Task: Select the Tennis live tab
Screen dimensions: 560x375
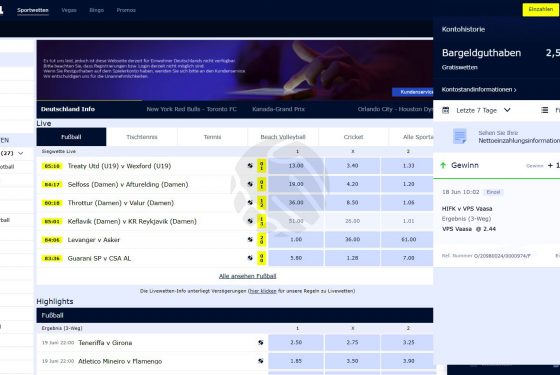Action: coord(212,137)
